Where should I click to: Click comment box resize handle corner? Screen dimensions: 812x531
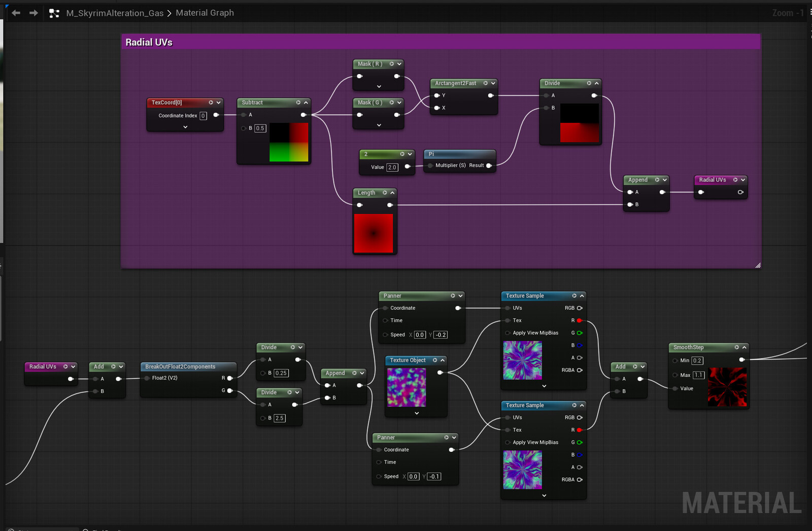coord(758,265)
